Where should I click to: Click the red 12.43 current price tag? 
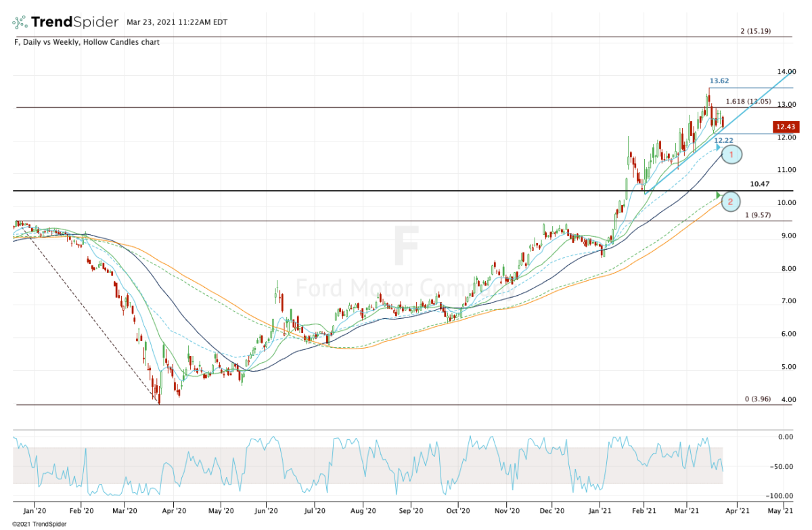[786, 127]
